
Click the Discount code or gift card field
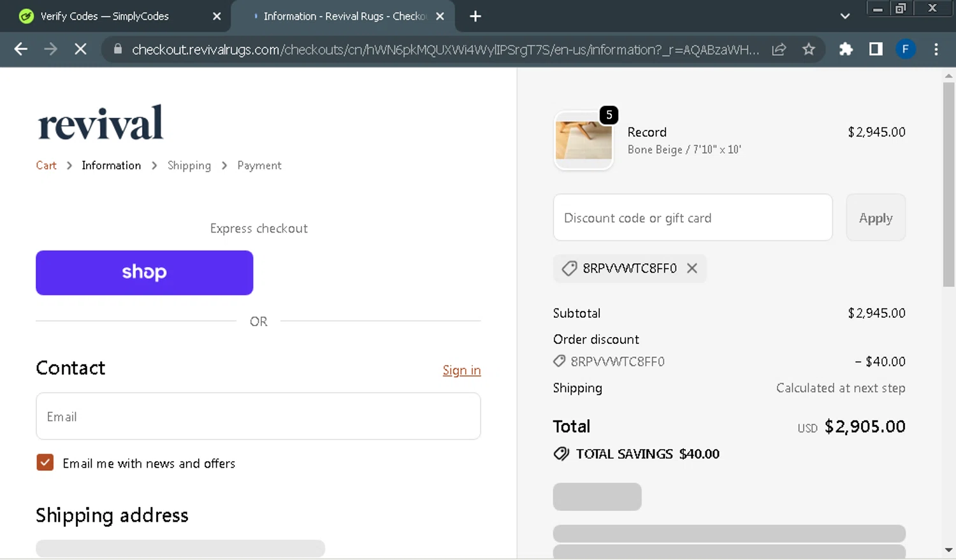[693, 217]
